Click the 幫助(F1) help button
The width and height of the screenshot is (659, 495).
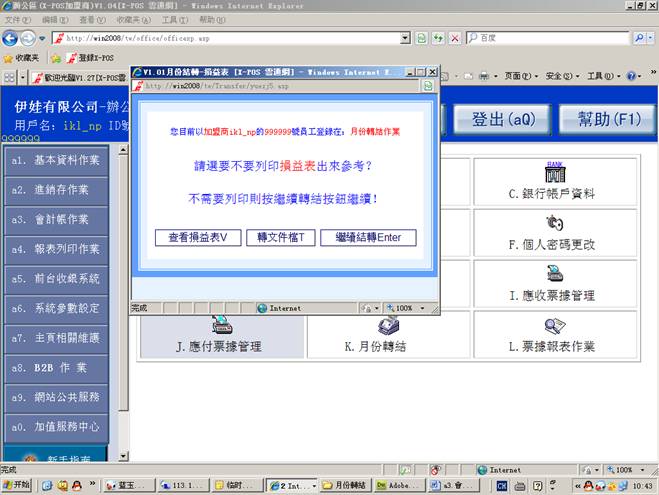[600, 119]
